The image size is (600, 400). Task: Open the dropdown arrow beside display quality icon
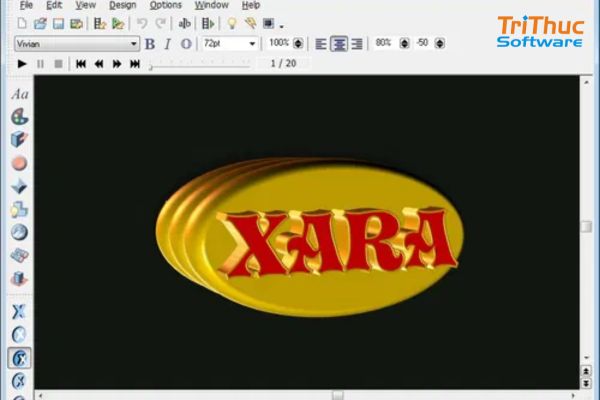pos(282,26)
